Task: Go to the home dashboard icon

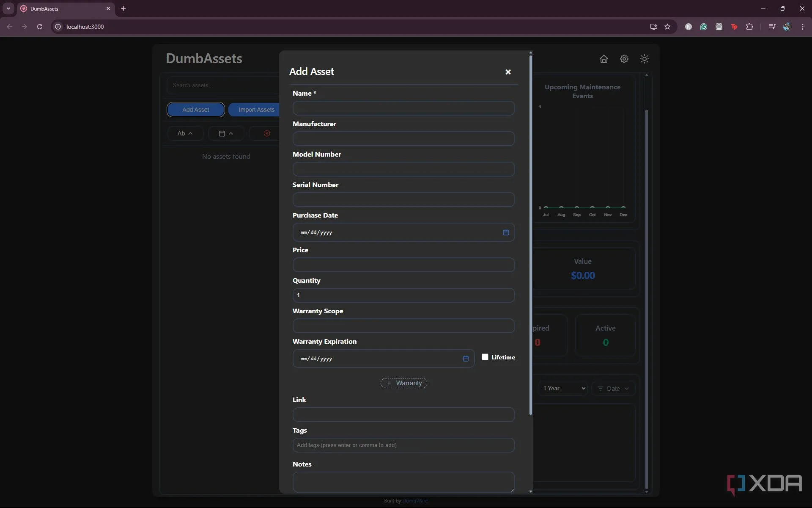Action: coord(604,59)
